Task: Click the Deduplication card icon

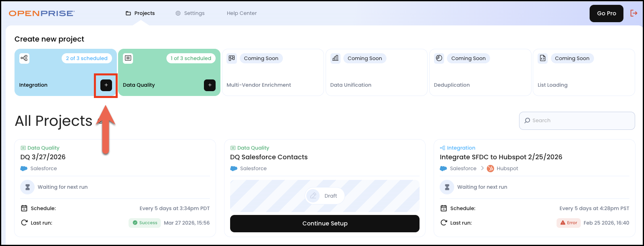Action: pyautogui.click(x=439, y=58)
